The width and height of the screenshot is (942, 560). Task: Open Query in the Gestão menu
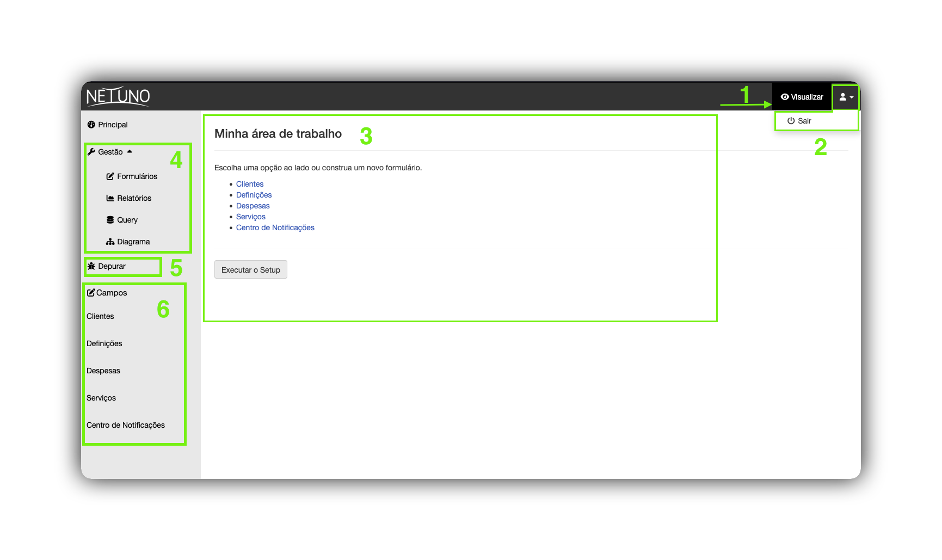(x=127, y=220)
